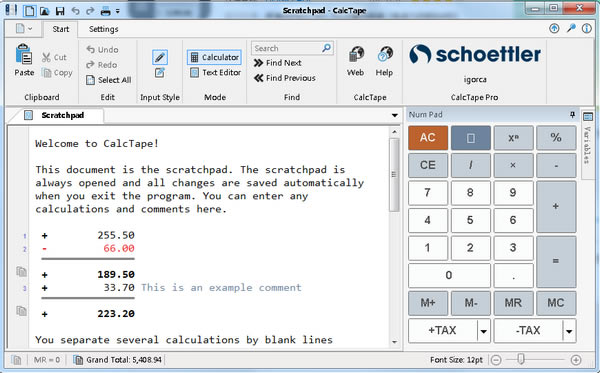Click the Open file icon in quick access toolbar
The image size is (600, 373).
(x=45, y=11)
